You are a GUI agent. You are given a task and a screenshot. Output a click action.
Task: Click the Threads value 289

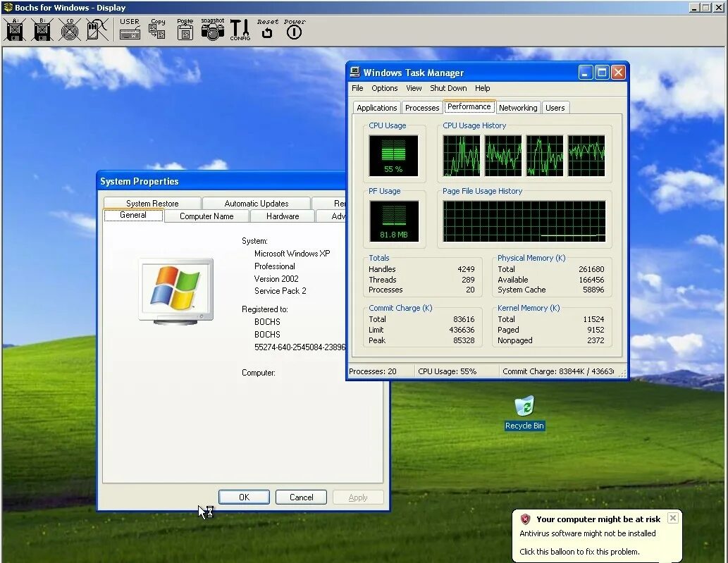pyautogui.click(x=468, y=280)
